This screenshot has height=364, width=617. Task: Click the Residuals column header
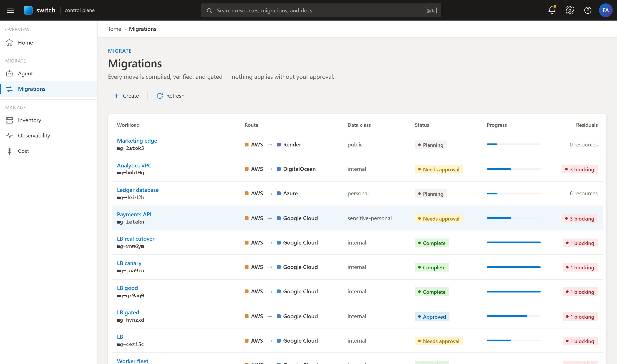coord(587,125)
